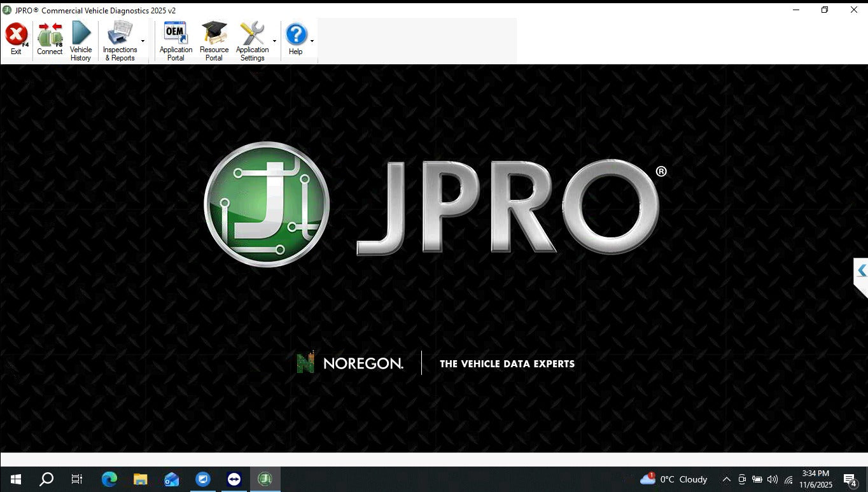
Task: Open the Application Settings dropdown arrow
Action: coord(274,40)
